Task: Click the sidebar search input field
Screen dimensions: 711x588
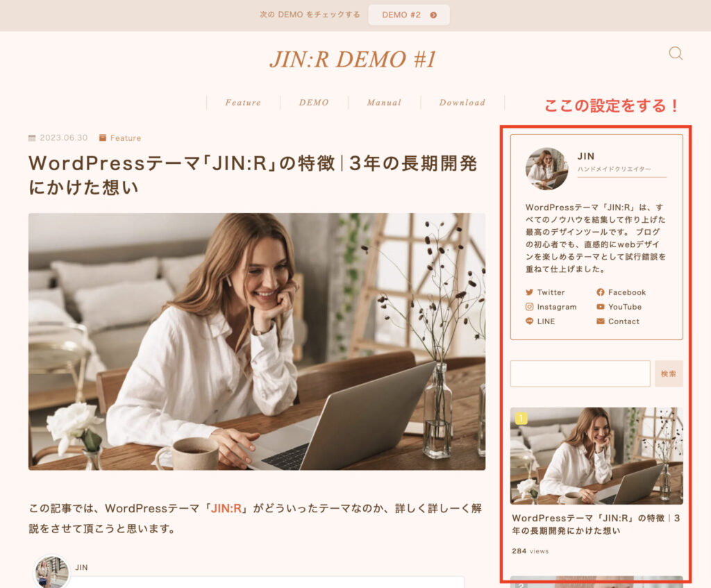Action: (x=580, y=373)
